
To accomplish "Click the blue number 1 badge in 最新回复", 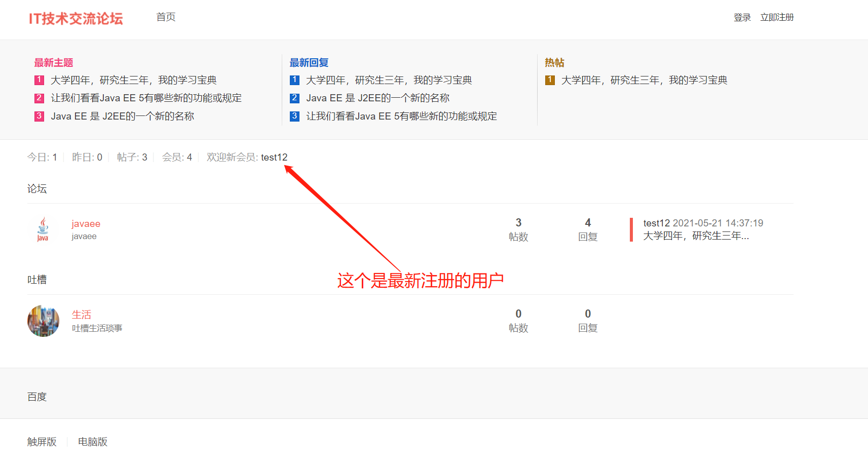I will pos(294,80).
